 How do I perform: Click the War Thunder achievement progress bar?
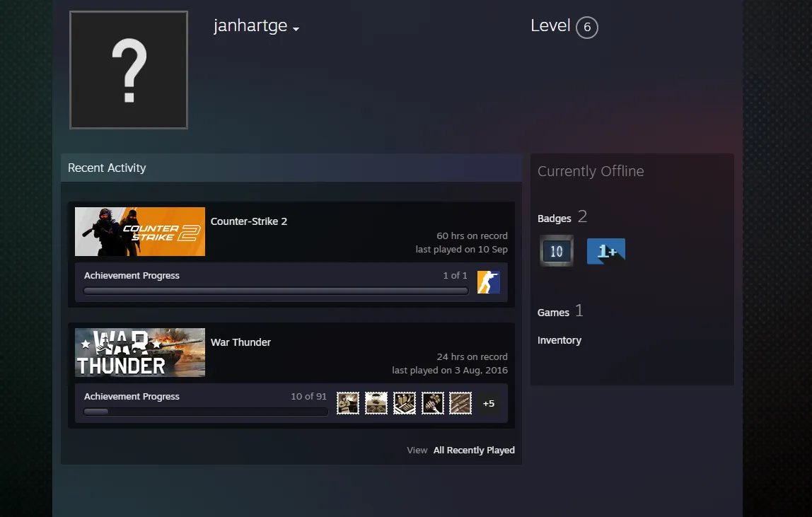[x=206, y=412]
